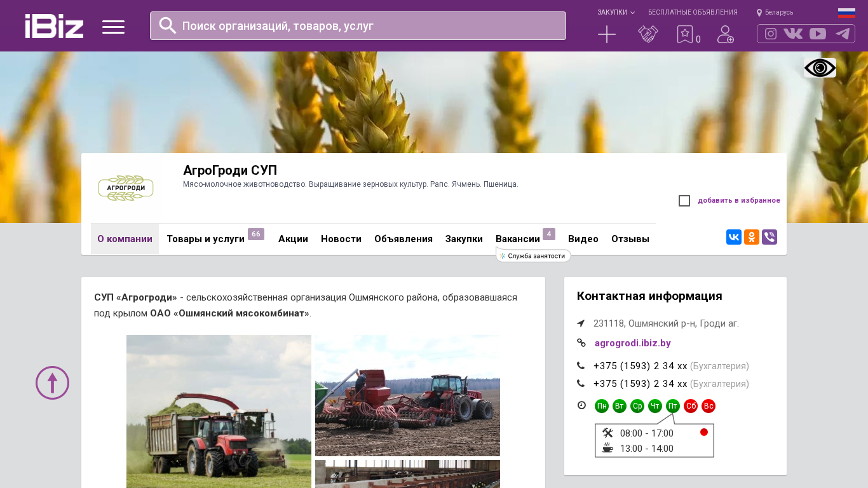Open the Отзывы tab
The image size is (868, 488).
click(630, 239)
